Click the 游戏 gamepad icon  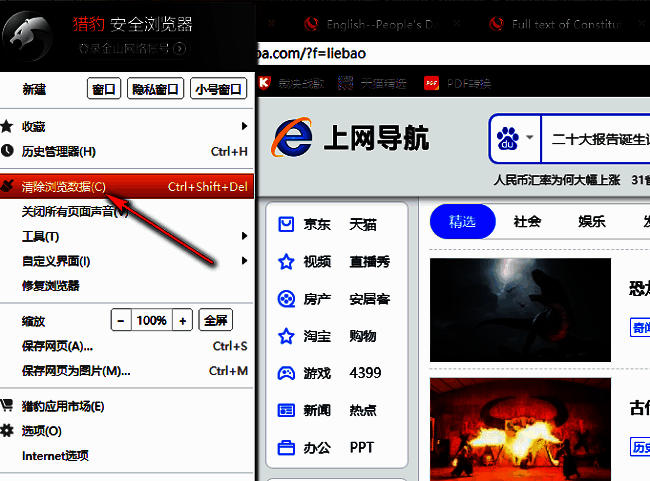(286, 373)
